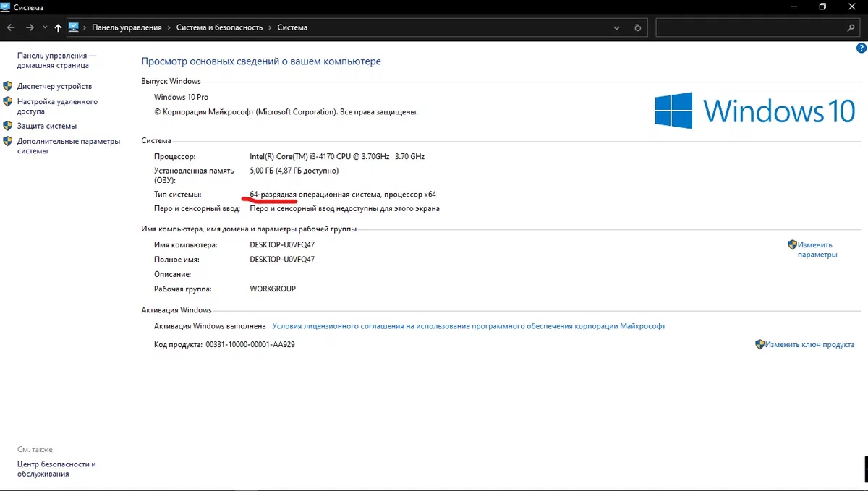This screenshot has width=868, height=491.
Task: Open Панель управления breadcrumb
Action: coord(127,27)
